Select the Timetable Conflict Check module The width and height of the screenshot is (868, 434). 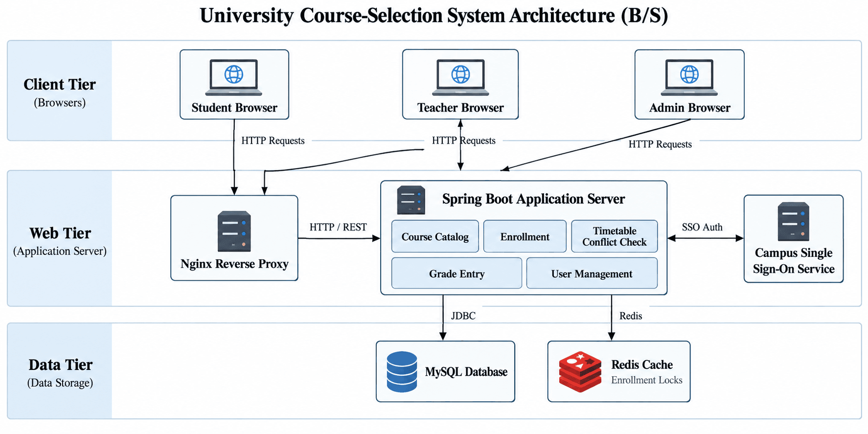615,236
